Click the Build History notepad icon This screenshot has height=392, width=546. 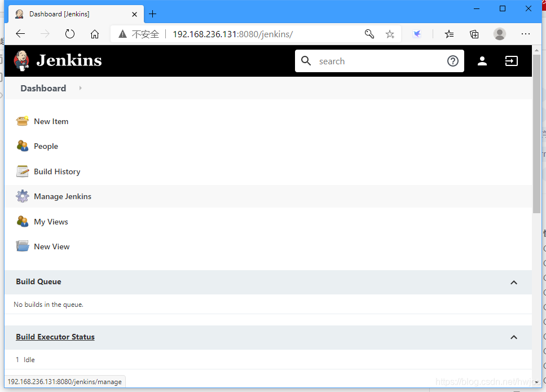[x=23, y=171]
